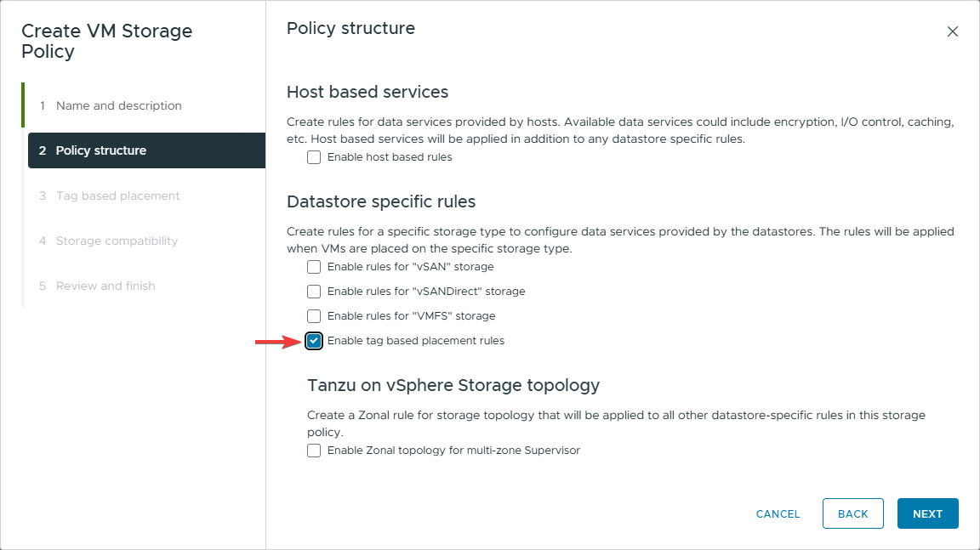Click the "VMFS" storage rule label

click(411, 316)
